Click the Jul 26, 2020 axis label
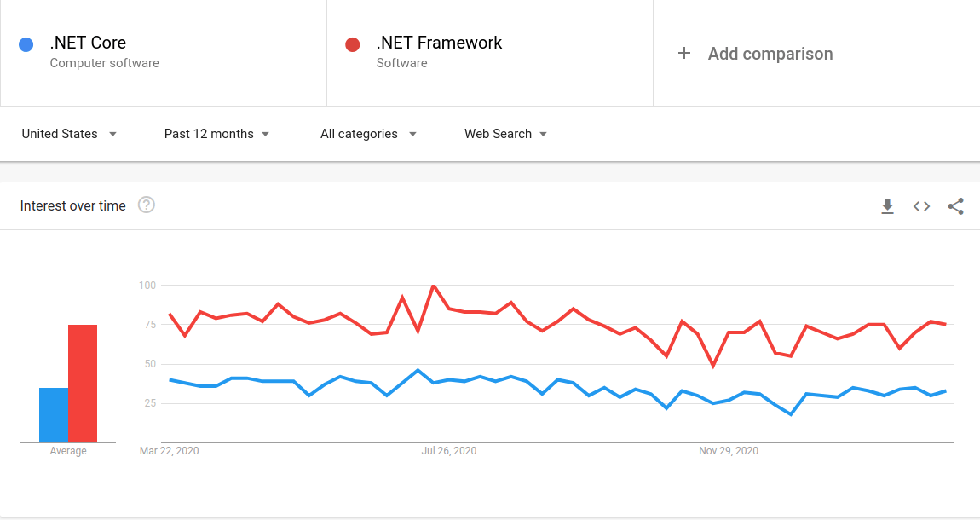The width and height of the screenshot is (980, 520). tap(449, 451)
